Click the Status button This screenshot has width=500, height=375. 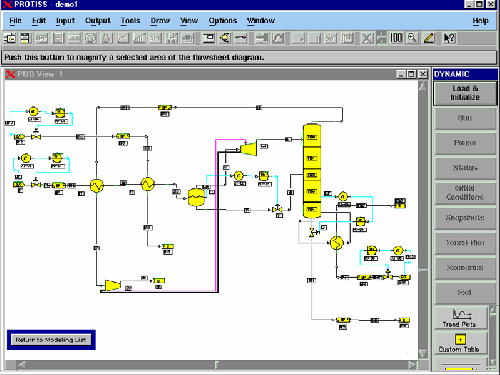pos(465,168)
